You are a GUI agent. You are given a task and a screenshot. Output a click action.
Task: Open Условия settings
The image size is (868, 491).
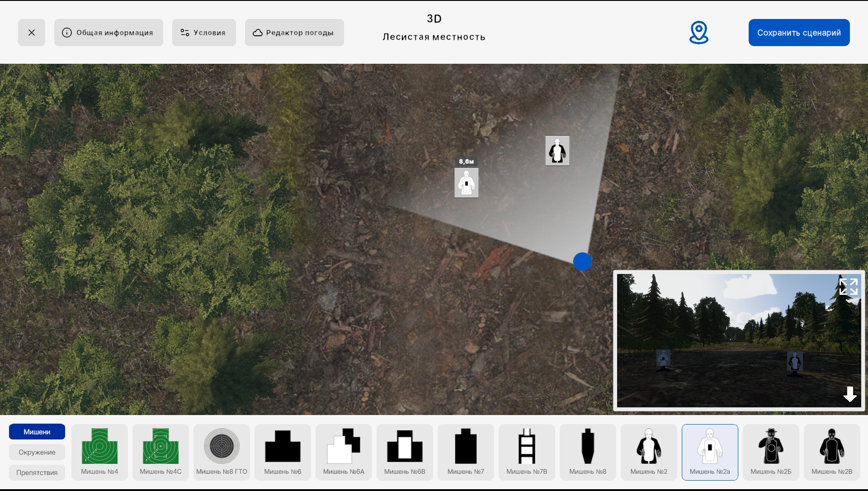(x=204, y=33)
